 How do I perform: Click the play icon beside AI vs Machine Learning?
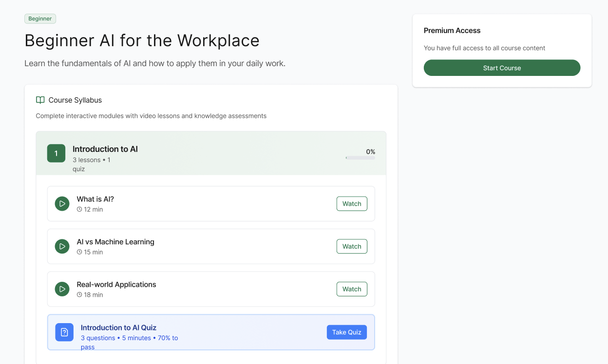[62, 247]
